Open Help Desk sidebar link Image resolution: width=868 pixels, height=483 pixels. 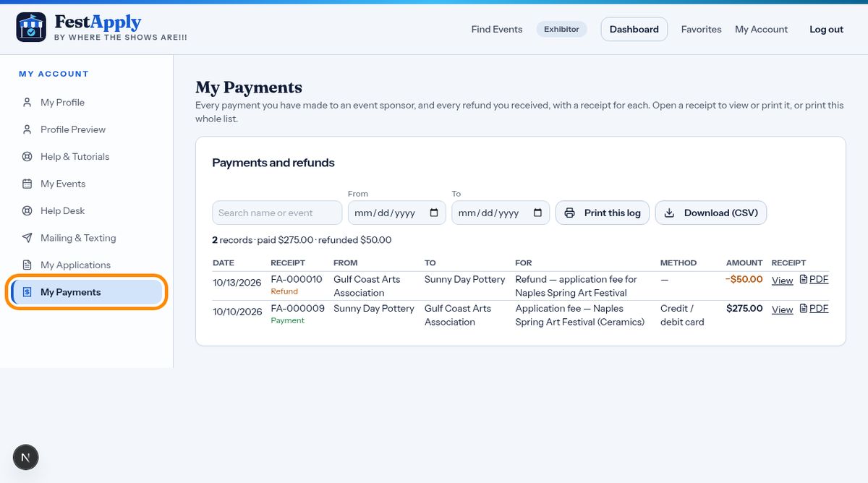pyautogui.click(x=87, y=211)
